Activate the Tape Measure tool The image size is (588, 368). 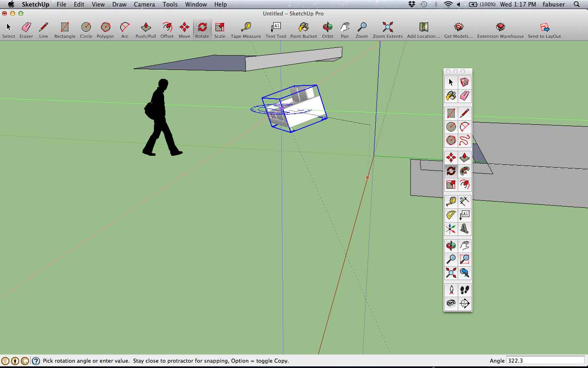pos(245,29)
